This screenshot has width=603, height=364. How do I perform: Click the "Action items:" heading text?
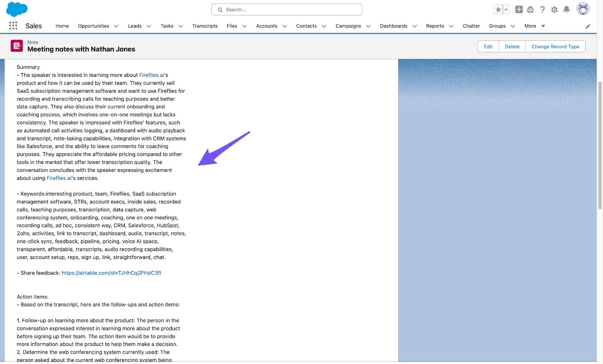pos(32,297)
